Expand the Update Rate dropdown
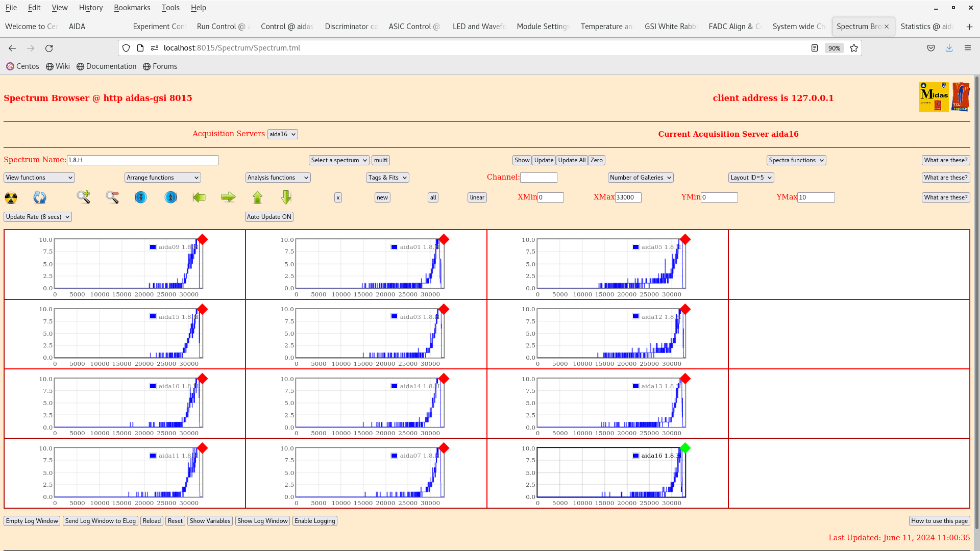The width and height of the screenshot is (980, 551). pyautogui.click(x=38, y=217)
